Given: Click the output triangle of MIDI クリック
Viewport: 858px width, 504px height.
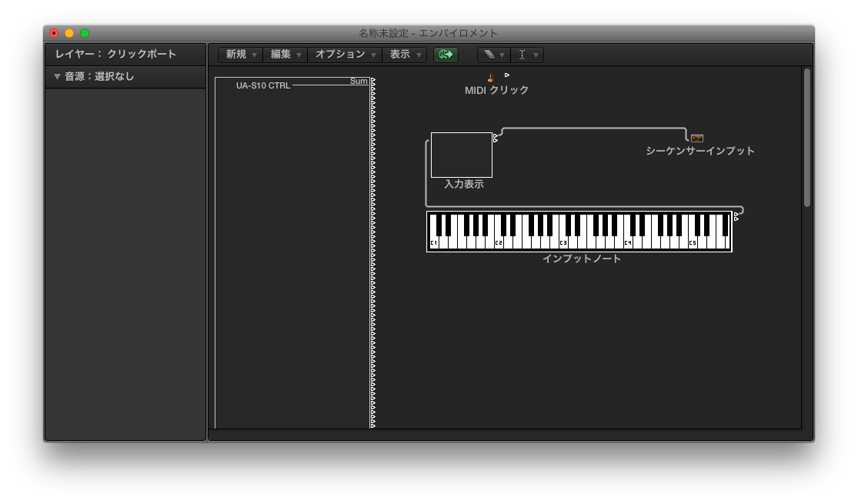Looking at the screenshot, I should tap(506, 75).
